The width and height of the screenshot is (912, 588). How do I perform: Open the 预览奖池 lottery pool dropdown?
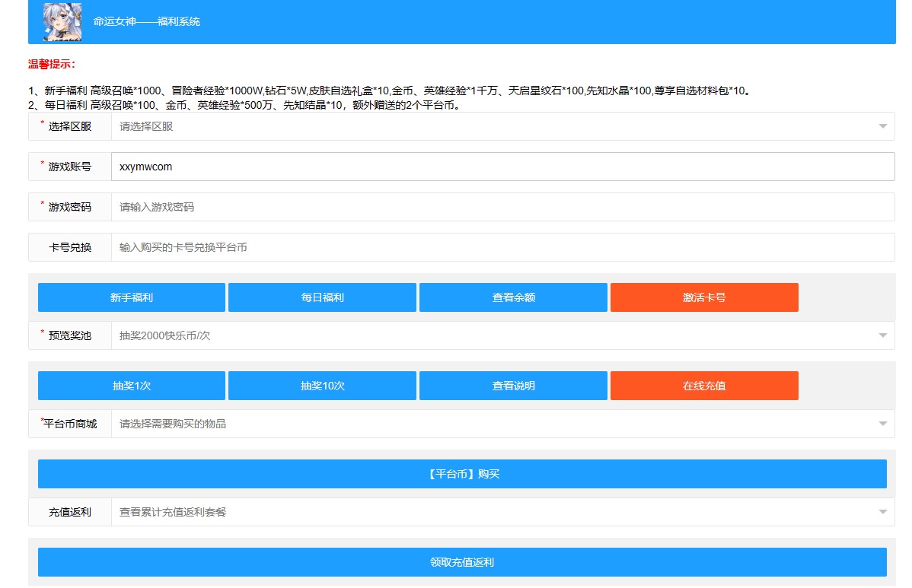pos(502,335)
